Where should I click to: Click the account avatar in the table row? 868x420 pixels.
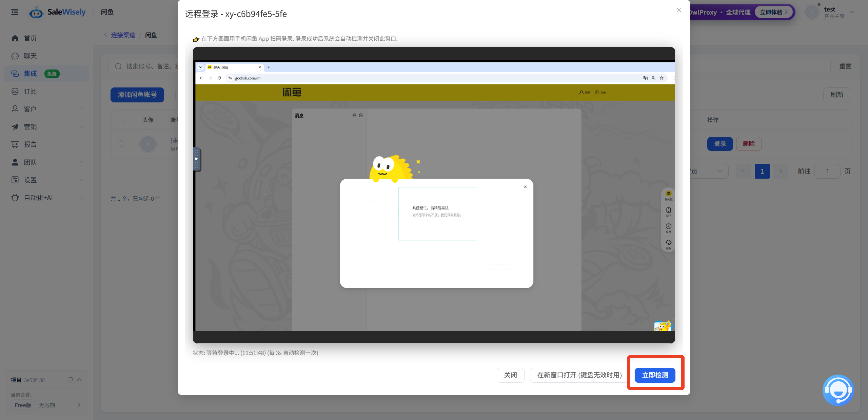[148, 144]
